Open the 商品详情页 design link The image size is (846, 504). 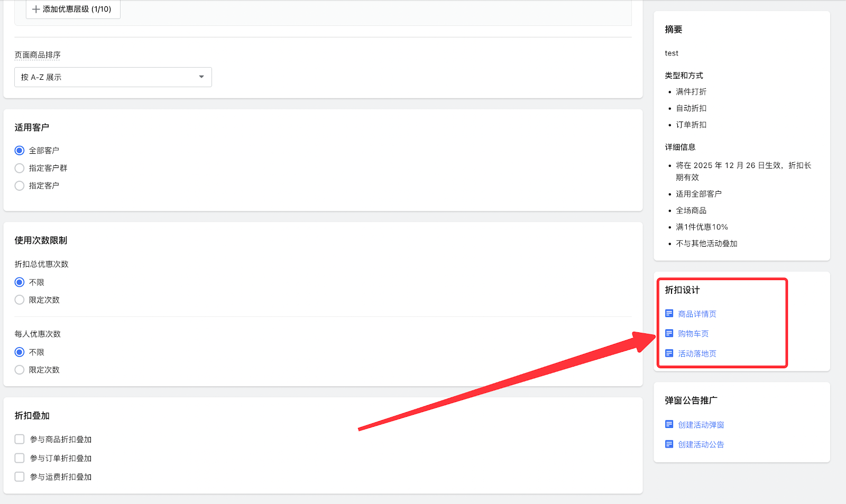[x=697, y=314]
